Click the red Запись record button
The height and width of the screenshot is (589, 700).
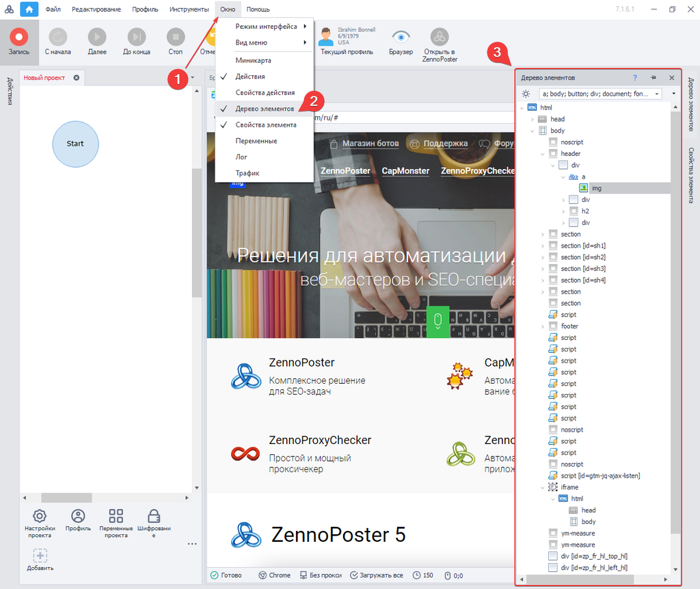pos(19,37)
